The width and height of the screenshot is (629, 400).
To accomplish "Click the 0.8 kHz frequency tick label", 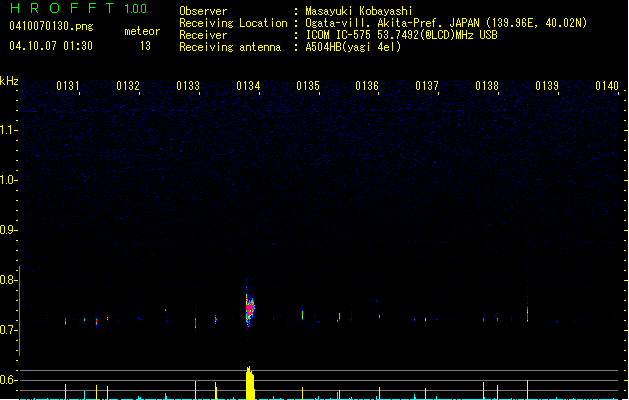I will pos(8,280).
